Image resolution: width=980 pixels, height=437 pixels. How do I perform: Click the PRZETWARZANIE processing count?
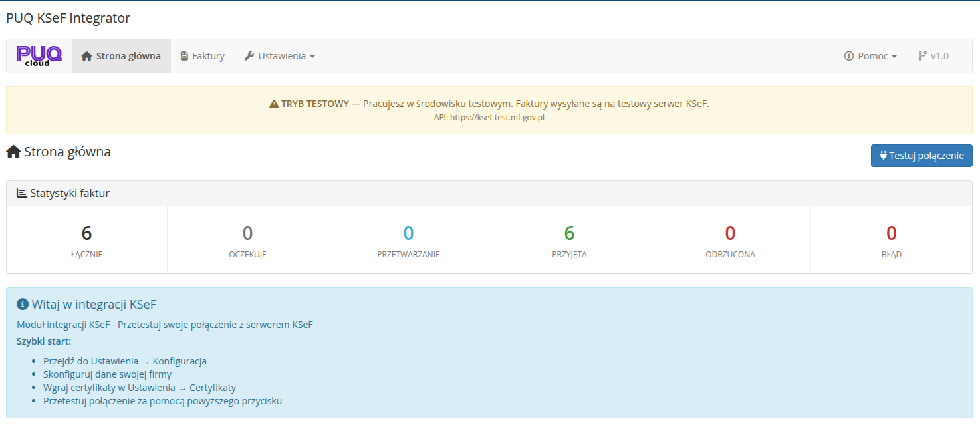point(408,233)
